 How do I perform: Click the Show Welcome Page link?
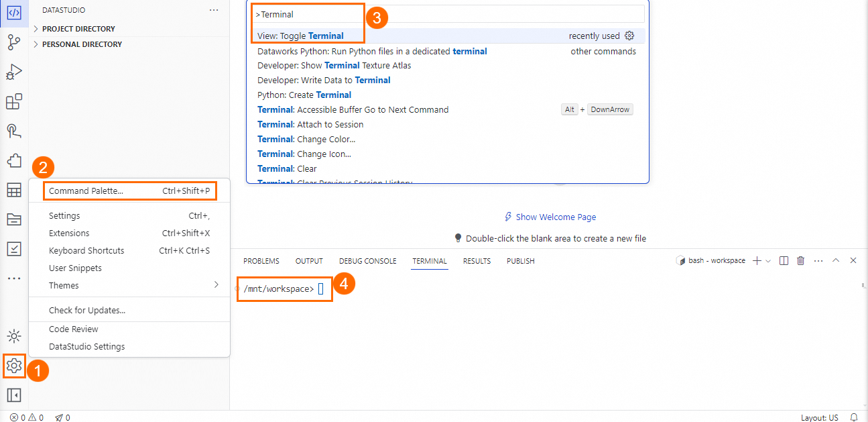(x=550, y=217)
